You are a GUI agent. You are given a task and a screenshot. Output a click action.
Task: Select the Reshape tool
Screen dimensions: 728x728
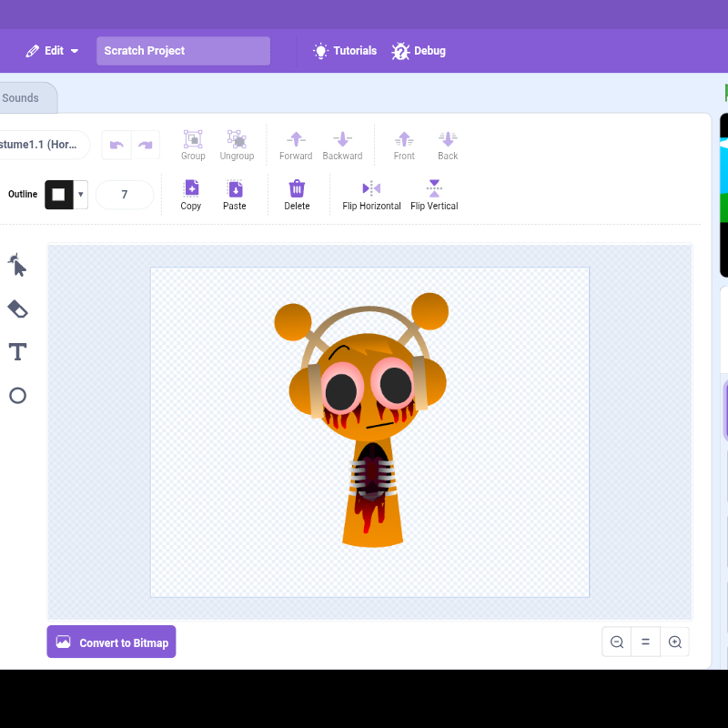17,265
